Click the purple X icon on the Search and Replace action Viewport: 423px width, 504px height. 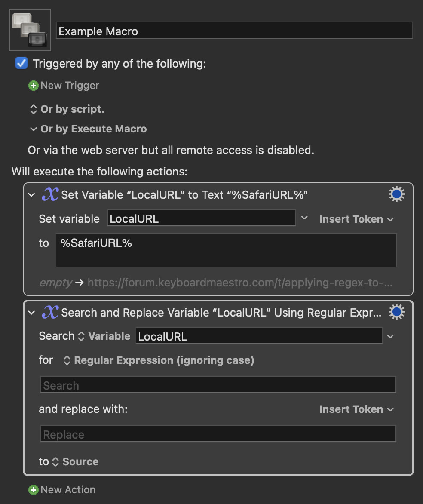pos(51,312)
